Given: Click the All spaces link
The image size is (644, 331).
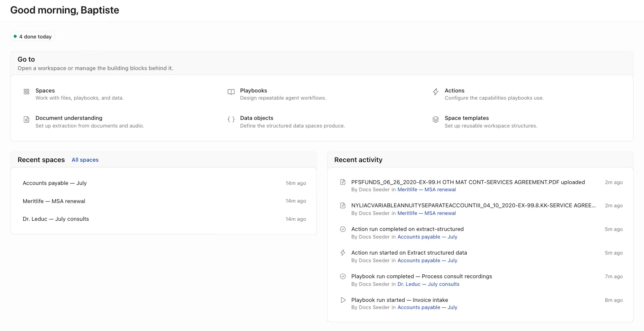Looking at the screenshot, I should [x=85, y=160].
